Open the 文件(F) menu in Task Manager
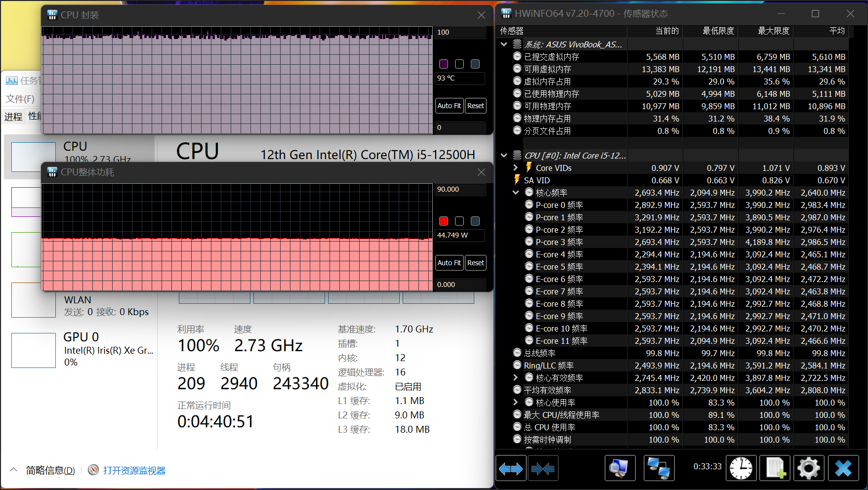The width and height of the screenshot is (868, 490). [x=20, y=99]
